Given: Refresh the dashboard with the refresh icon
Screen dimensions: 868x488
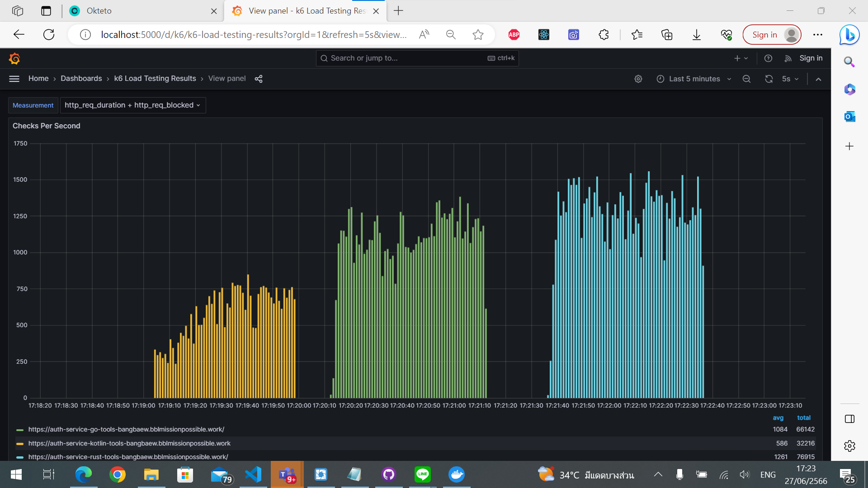Looking at the screenshot, I should pos(769,79).
